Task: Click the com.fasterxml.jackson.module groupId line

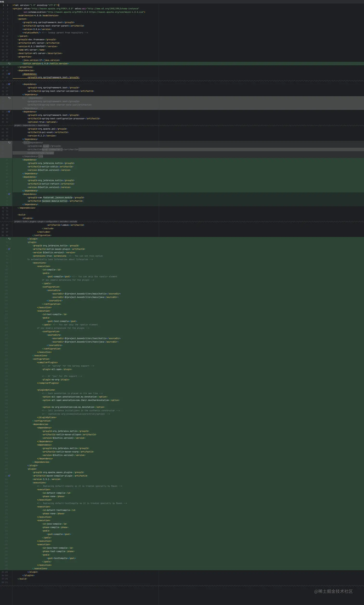Action: click(56, 197)
